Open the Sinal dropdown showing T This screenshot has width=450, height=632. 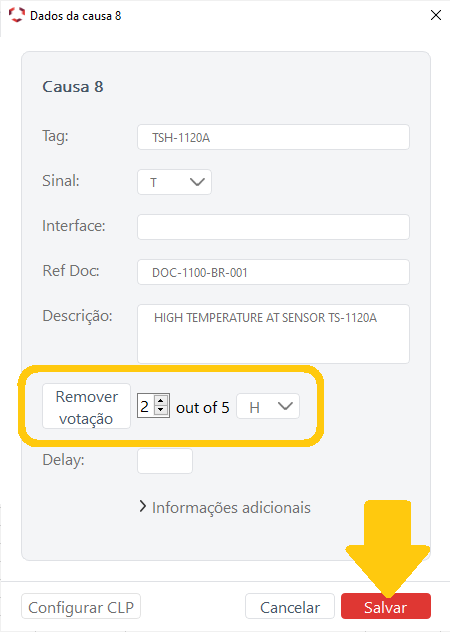pos(174,182)
